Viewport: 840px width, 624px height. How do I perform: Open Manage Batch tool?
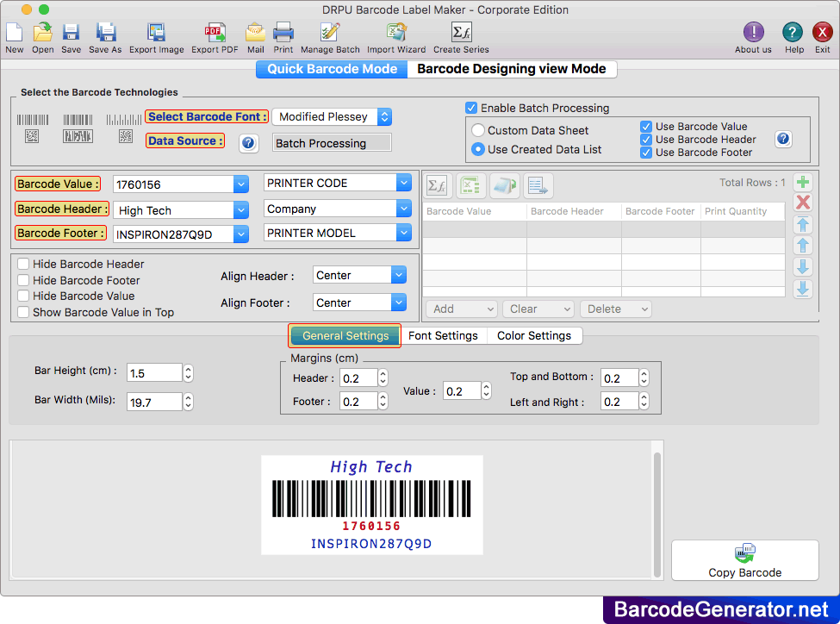click(x=330, y=34)
